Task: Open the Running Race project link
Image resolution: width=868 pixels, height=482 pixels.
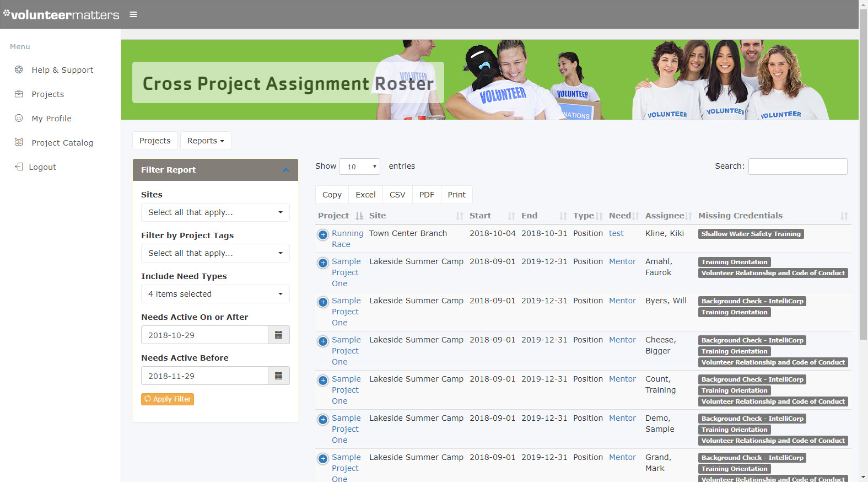Action: point(347,239)
